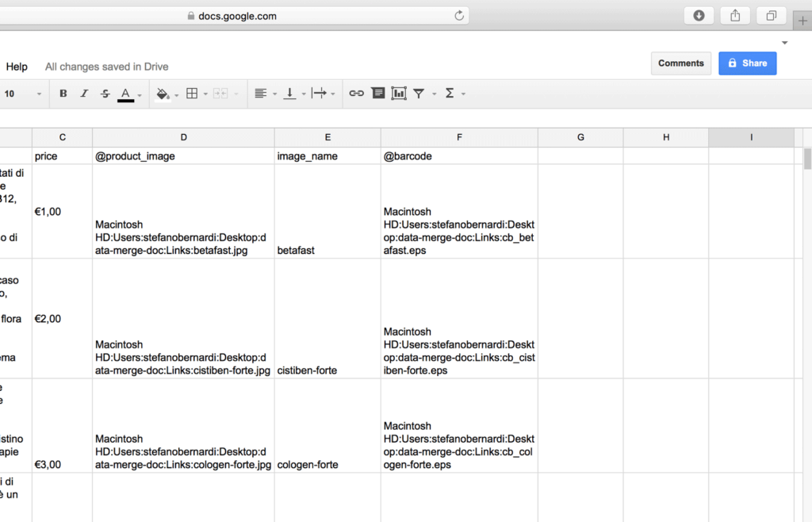Show all Safari tabs
This screenshot has height=522, width=812.
(771, 16)
